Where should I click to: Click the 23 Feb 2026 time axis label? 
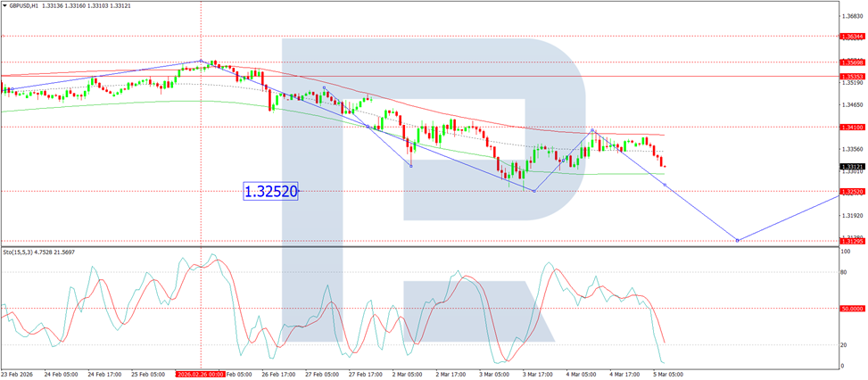coord(17,375)
